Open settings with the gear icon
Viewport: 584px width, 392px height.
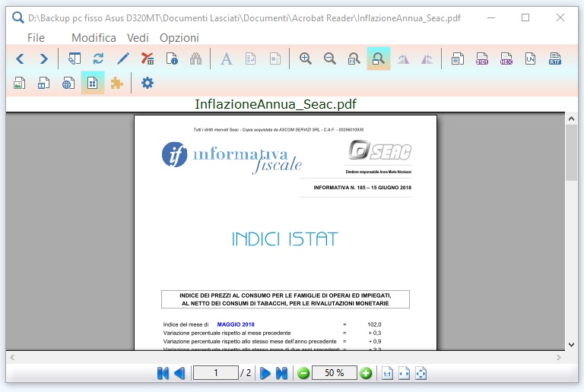coord(148,83)
